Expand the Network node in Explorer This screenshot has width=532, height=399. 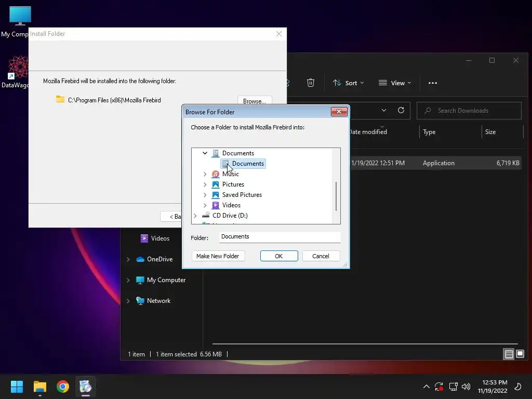(128, 301)
